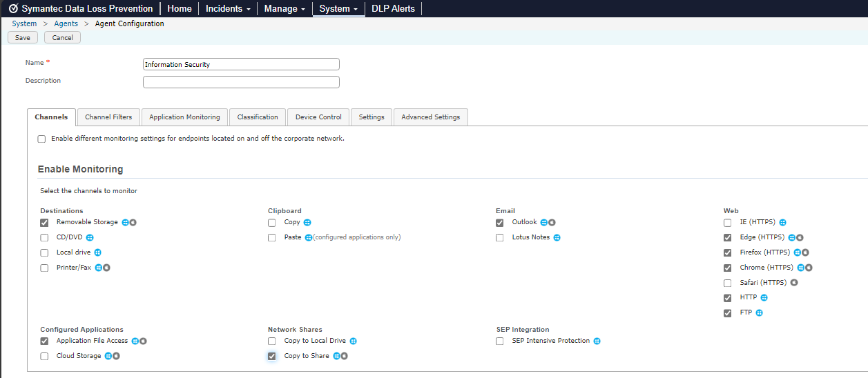The width and height of the screenshot is (868, 378).
Task: Enable clipboard Copy checkbox
Action: click(x=272, y=223)
